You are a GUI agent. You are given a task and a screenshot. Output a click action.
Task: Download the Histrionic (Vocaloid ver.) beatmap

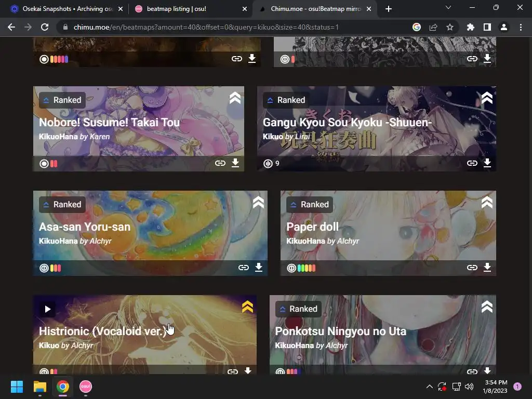pos(248,370)
